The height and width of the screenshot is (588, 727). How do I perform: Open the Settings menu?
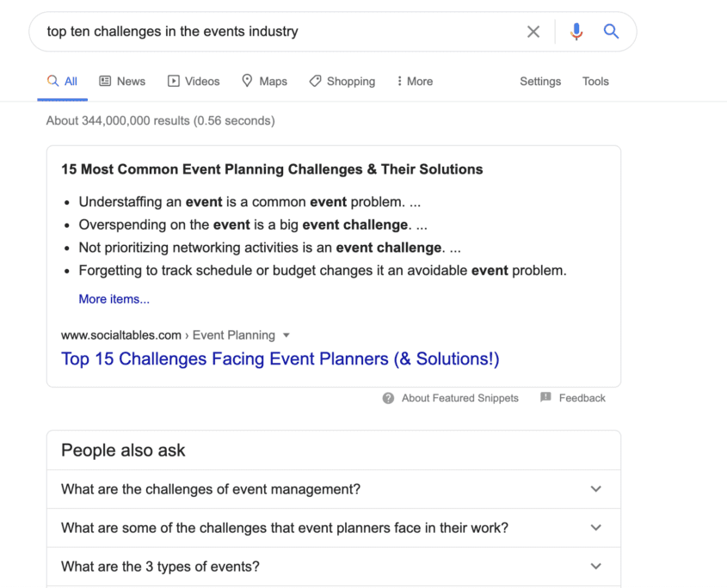click(539, 81)
